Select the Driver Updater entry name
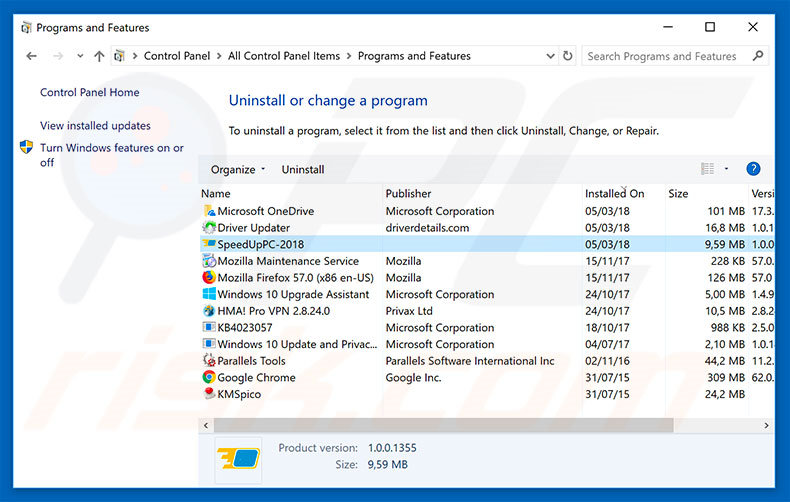The height and width of the screenshot is (502, 790). 253,228
